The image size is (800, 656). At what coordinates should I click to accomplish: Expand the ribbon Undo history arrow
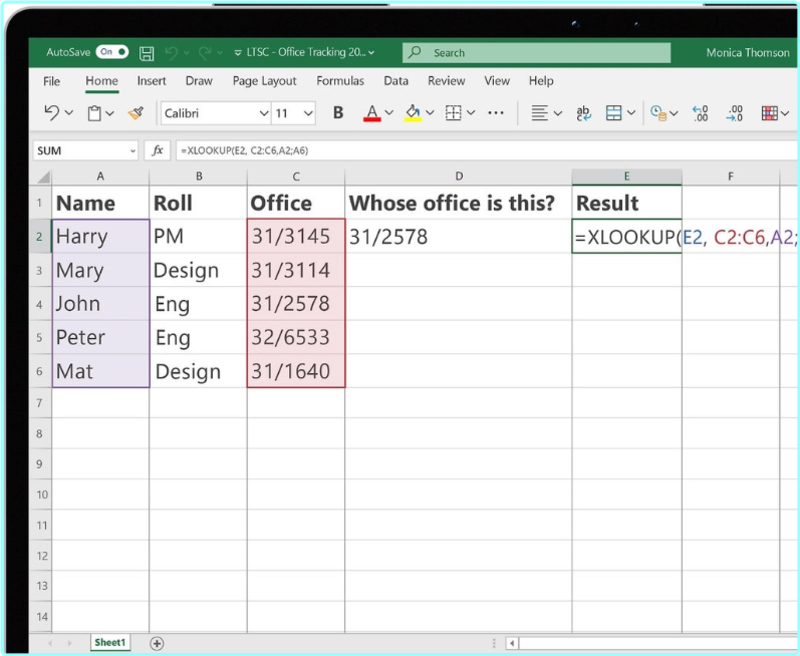69,113
